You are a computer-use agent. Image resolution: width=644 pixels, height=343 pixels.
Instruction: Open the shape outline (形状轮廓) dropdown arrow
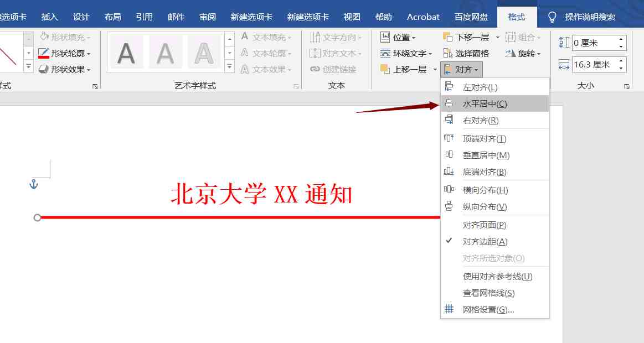[x=89, y=54]
